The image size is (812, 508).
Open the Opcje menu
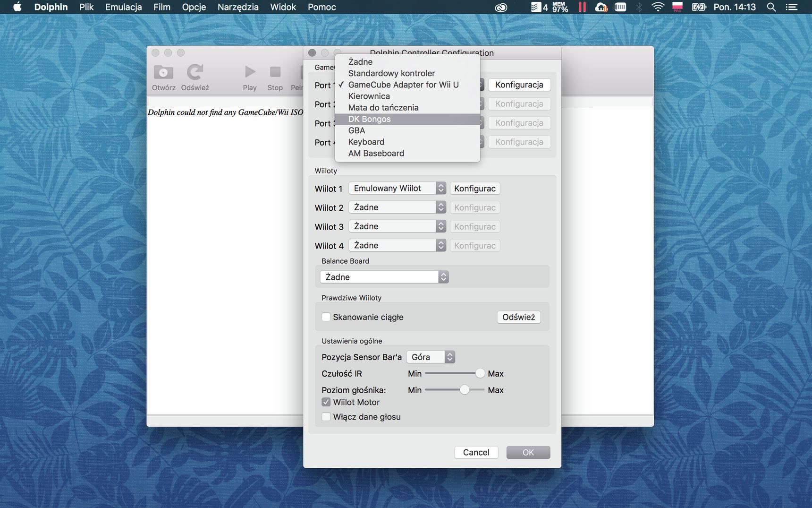pos(194,7)
